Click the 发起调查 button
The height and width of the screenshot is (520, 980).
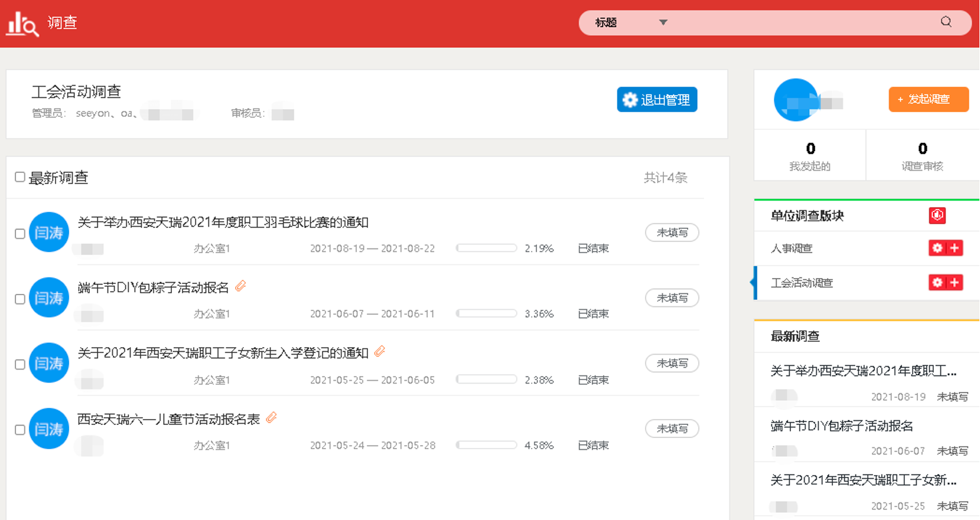[929, 99]
